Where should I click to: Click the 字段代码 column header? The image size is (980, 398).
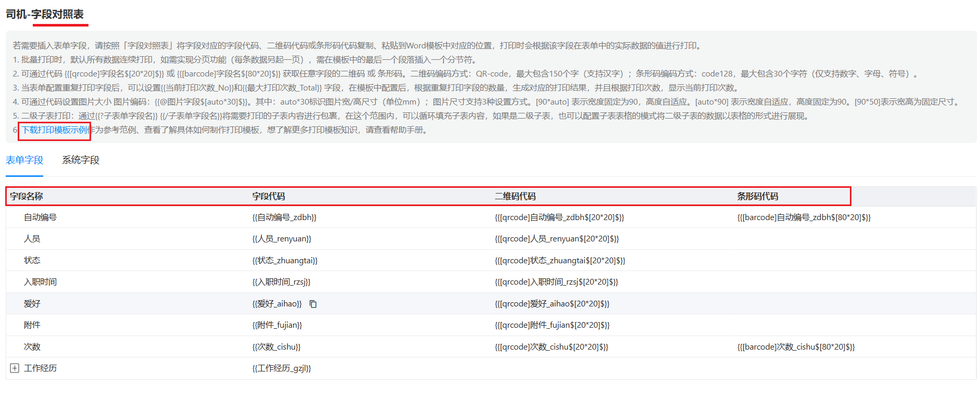[269, 197]
